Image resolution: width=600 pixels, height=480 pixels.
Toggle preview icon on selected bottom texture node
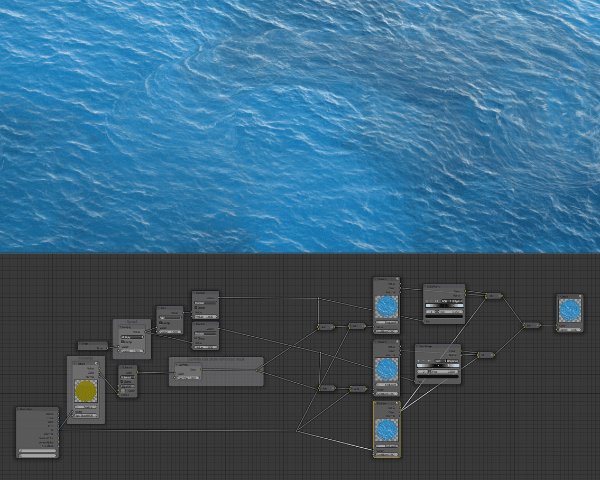pos(397,403)
